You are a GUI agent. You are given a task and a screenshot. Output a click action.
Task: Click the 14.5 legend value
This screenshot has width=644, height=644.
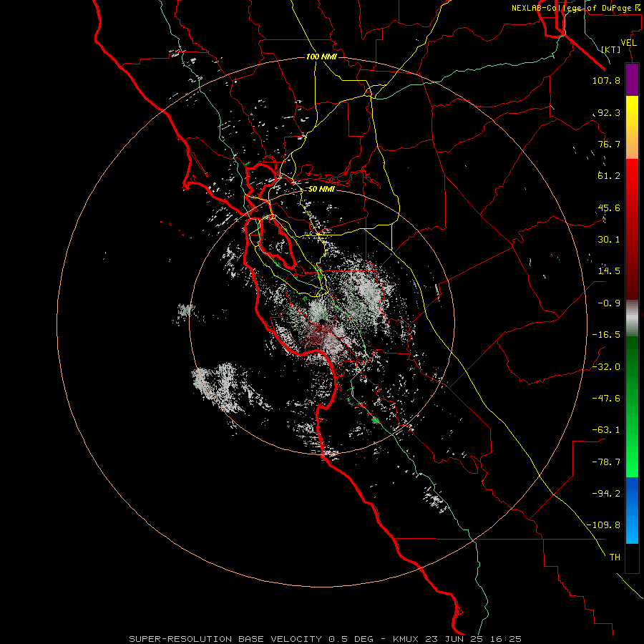pos(609,271)
